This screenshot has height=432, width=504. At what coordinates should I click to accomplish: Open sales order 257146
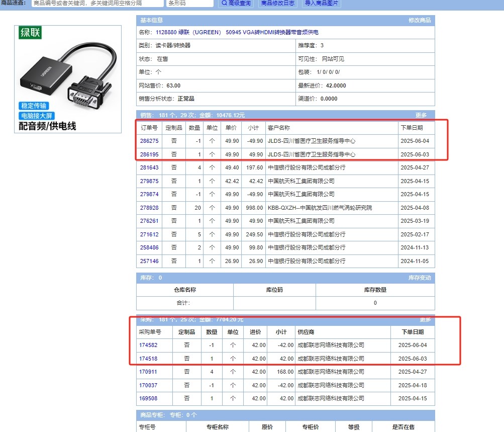(149, 261)
